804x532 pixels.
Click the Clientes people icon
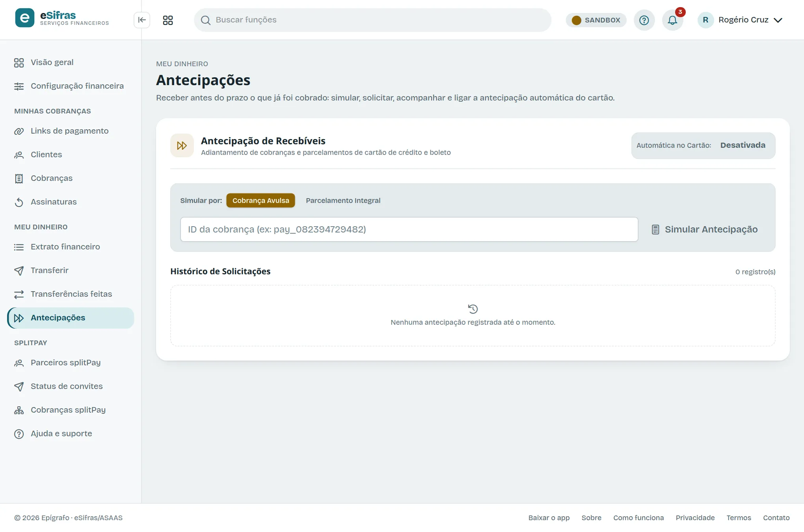(19, 155)
